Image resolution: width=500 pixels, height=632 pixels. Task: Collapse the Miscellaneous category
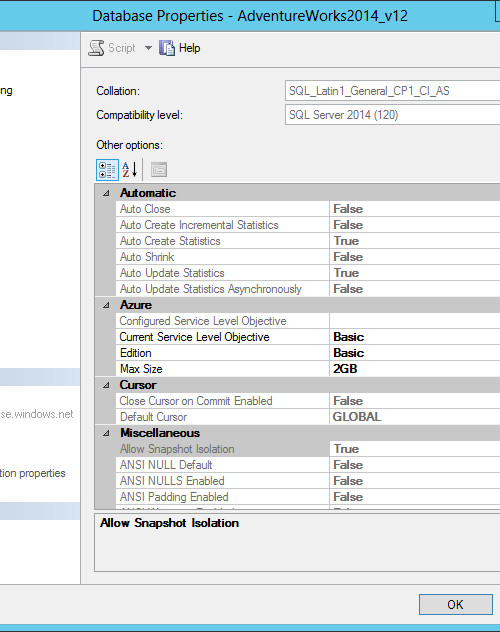106,433
